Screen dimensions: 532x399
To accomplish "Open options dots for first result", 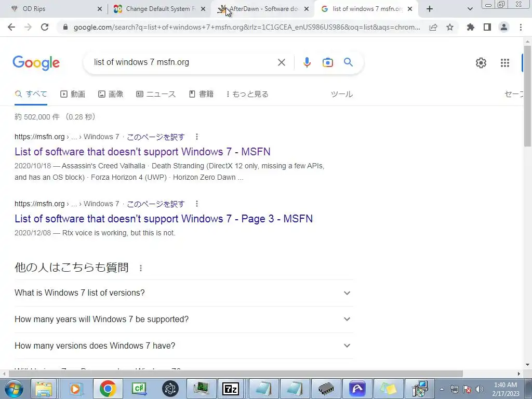I will point(197,137).
